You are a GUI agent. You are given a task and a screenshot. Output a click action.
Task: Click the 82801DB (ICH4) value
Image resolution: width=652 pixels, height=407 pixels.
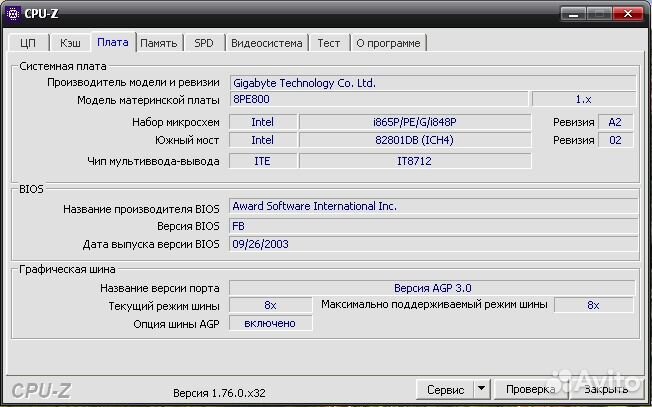coord(415,140)
